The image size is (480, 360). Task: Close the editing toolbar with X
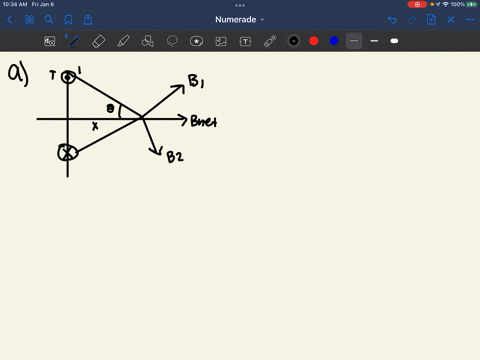(x=451, y=20)
